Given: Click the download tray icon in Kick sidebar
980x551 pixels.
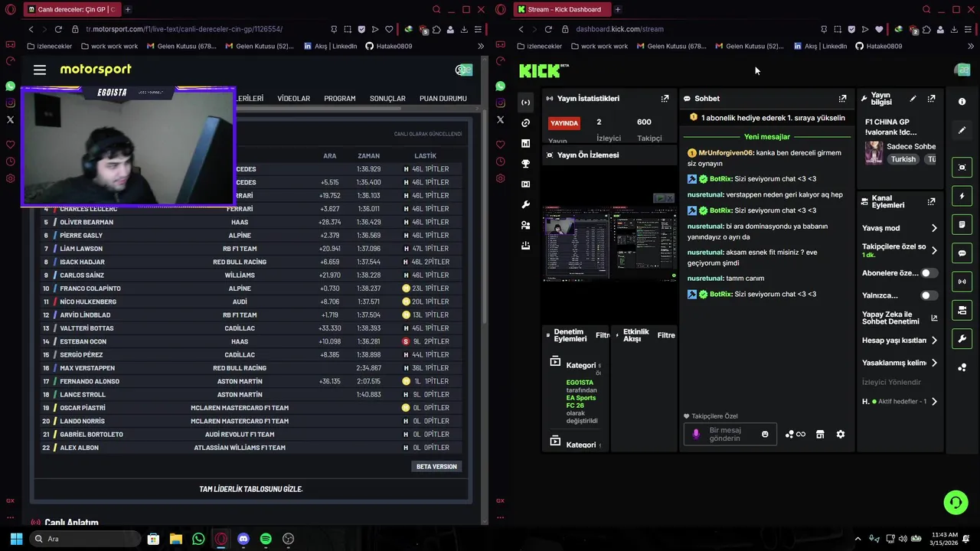Looking at the screenshot, I should click(x=525, y=246).
